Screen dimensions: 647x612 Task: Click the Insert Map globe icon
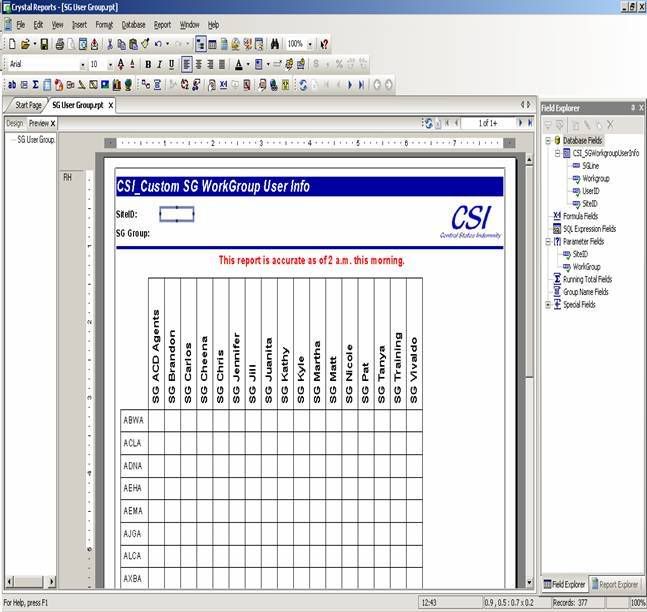tap(128, 85)
